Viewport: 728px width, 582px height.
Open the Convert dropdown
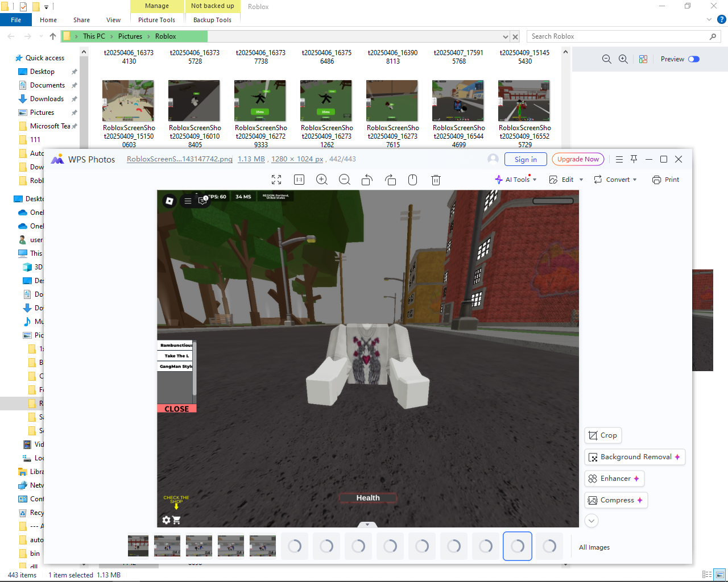[615, 180]
